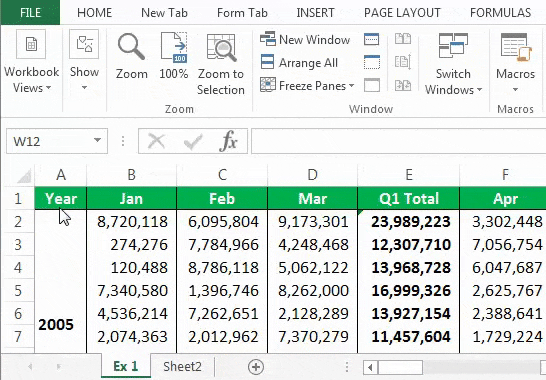Switch to the Sheet2 tab

(182, 366)
